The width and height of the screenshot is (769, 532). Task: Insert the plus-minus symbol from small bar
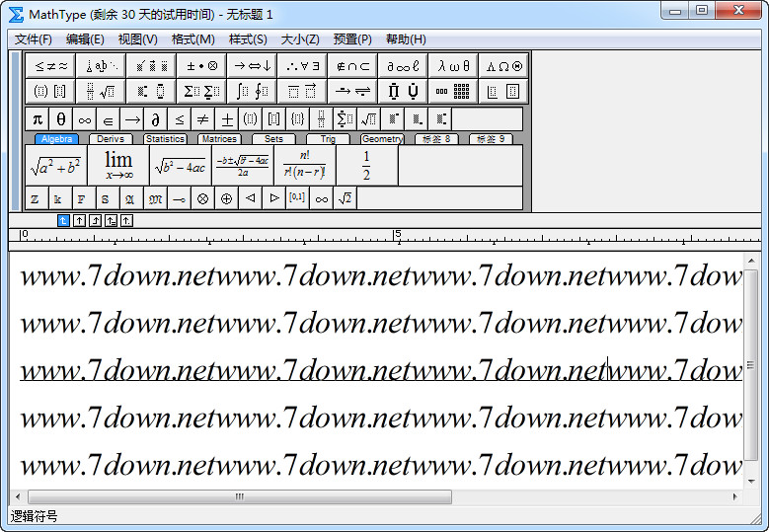click(227, 119)
